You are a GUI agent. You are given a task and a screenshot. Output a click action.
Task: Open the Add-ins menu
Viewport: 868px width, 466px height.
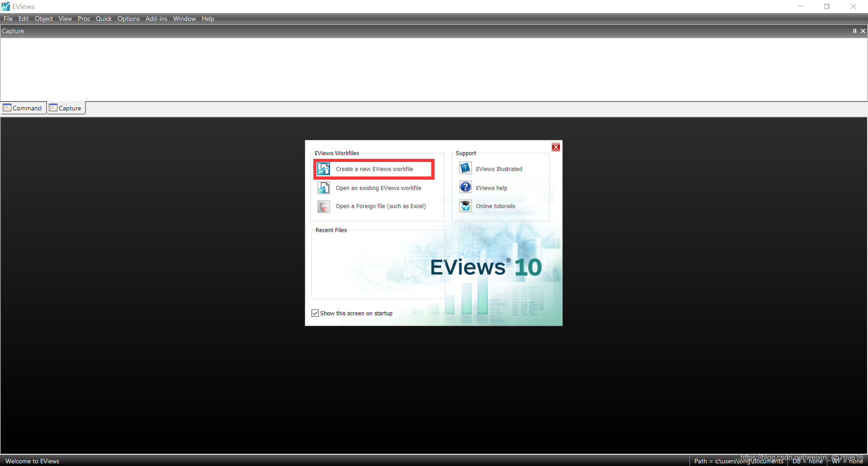coord(156,19)
